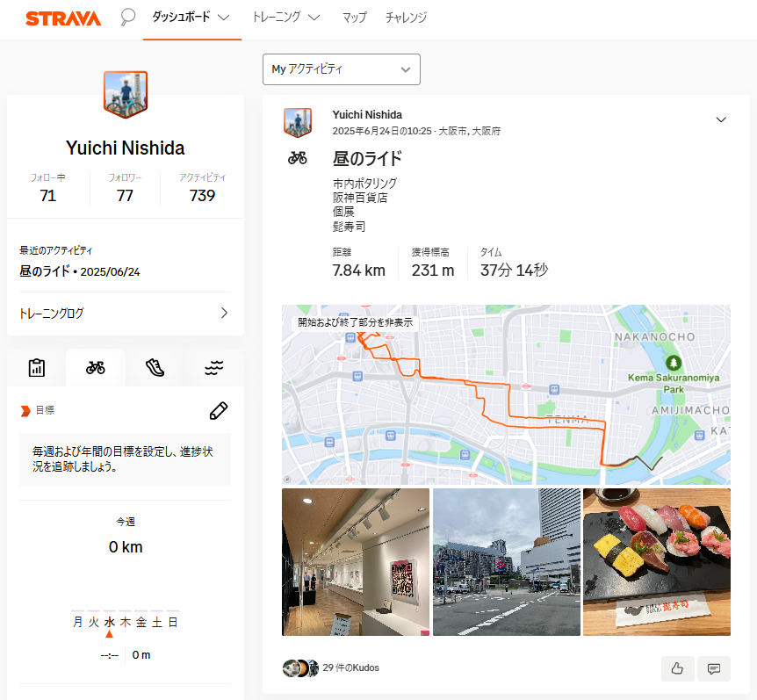Click the search magnifier icon
This screenshot has height=700, width=757.
(x=128, y=18)
